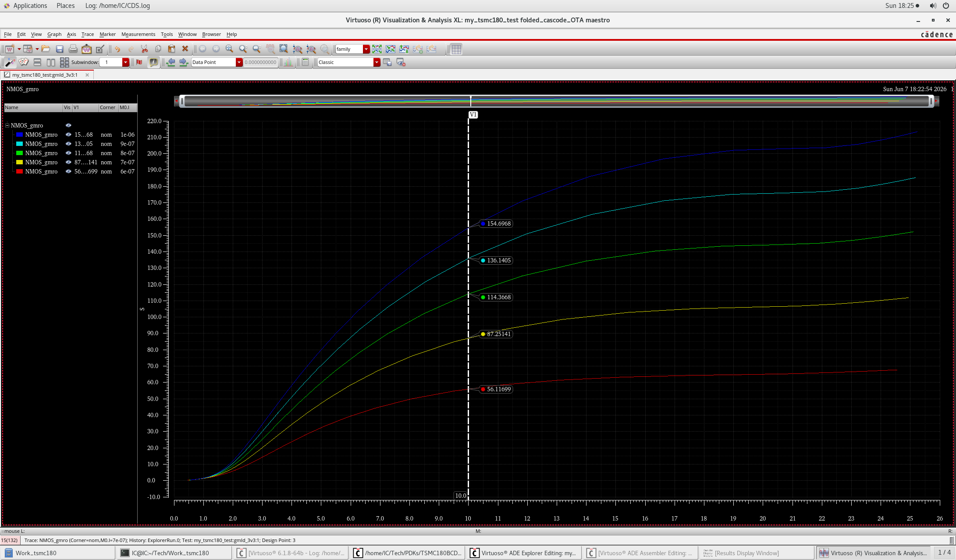Delete with the red X icon

tap(185, 49)
